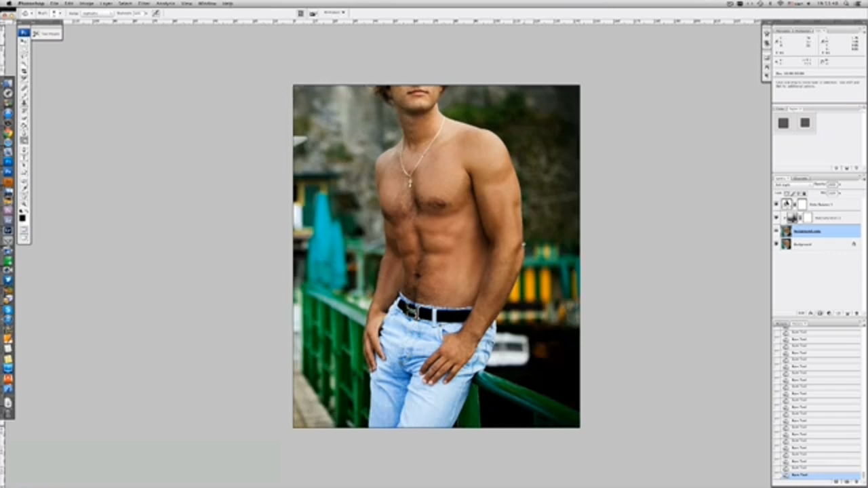Toggle Lock all in the Layers panel
868x488 pixels.
(804, 193)
